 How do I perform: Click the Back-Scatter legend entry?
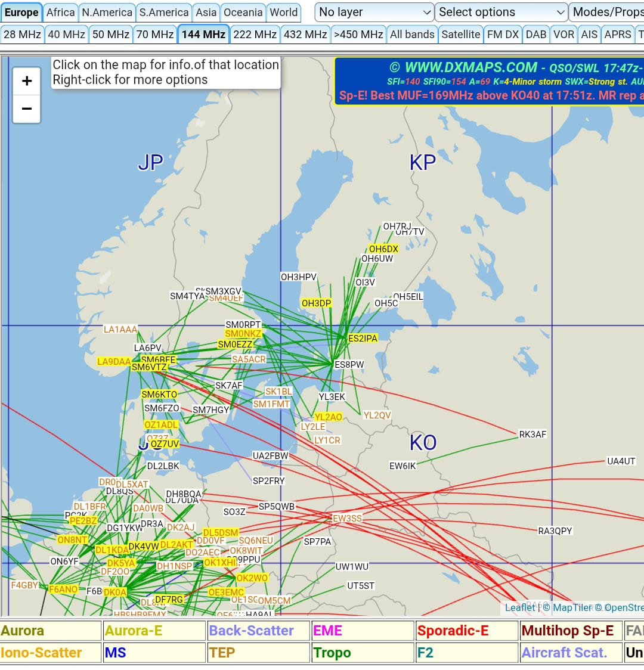point(259,631)
